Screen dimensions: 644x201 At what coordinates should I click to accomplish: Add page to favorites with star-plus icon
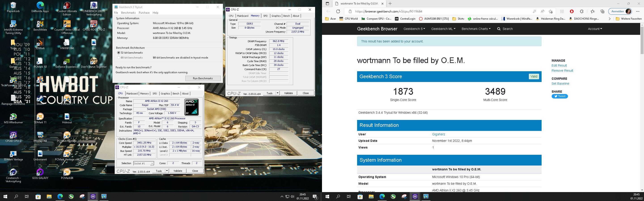click(x=551, y=11)
